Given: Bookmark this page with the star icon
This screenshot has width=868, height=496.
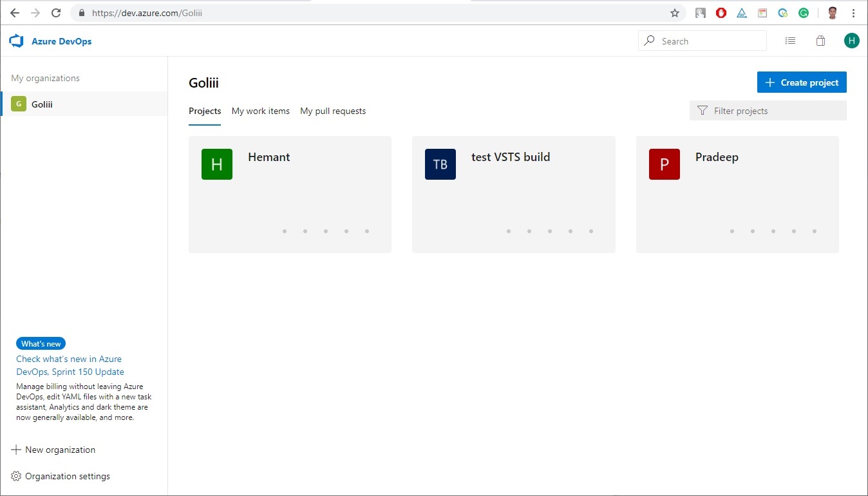Looking at the screenshot, I should [675, 13].
